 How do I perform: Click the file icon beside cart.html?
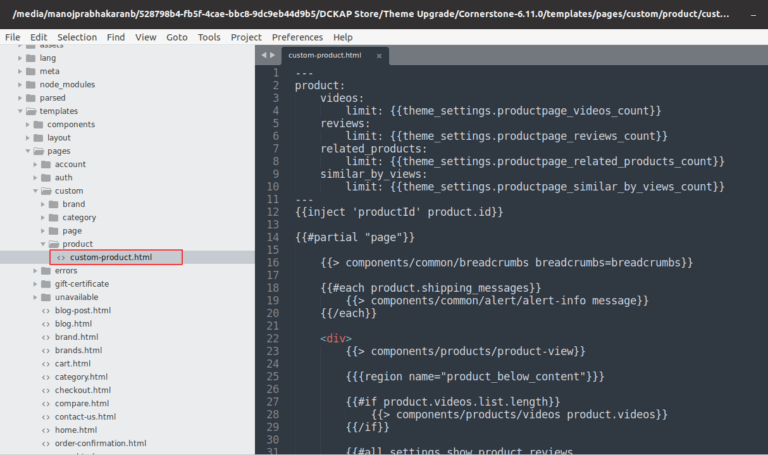[46, 363]
